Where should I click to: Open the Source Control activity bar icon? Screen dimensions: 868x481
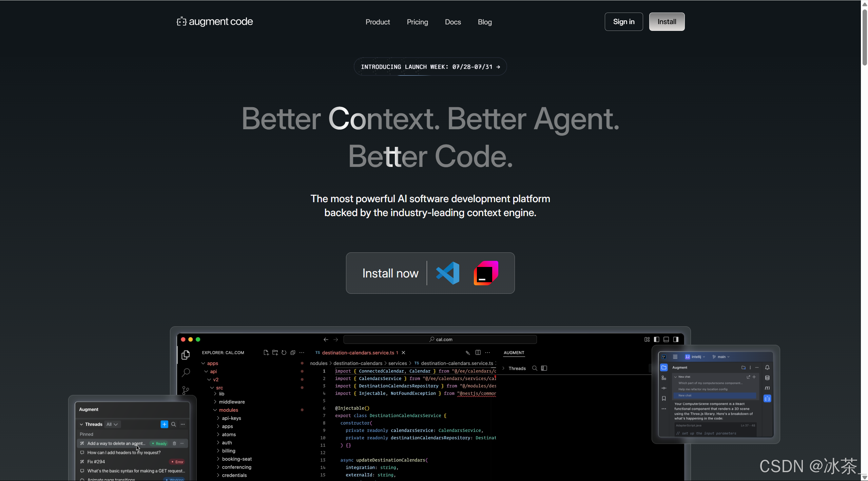(x=186, y=390)
